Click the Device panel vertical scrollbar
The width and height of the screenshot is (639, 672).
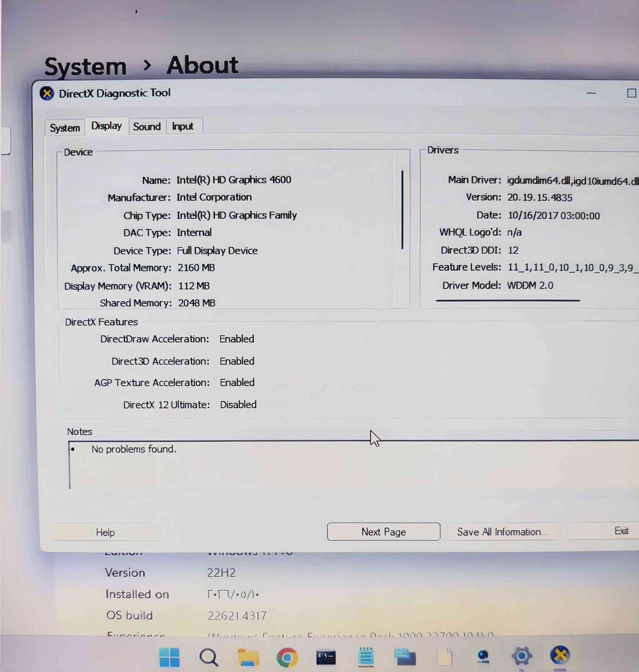point(402,210)
